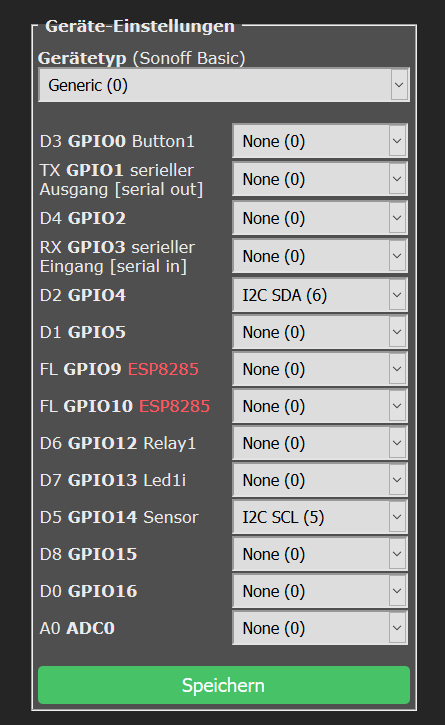Open the GPIO4 I2C SDA (6) dropdown
This screenshot has height=725, width=445.
tap(320, 295)
